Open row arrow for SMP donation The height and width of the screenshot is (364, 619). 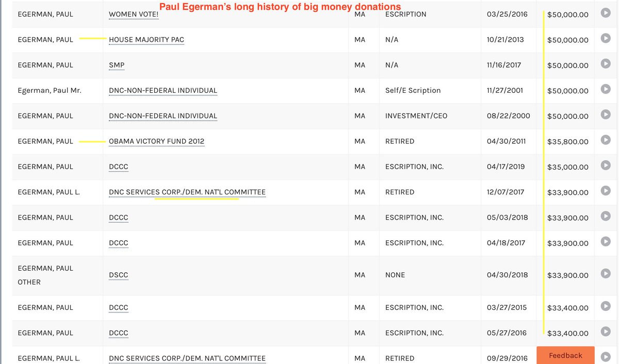(x=606, y=64)
